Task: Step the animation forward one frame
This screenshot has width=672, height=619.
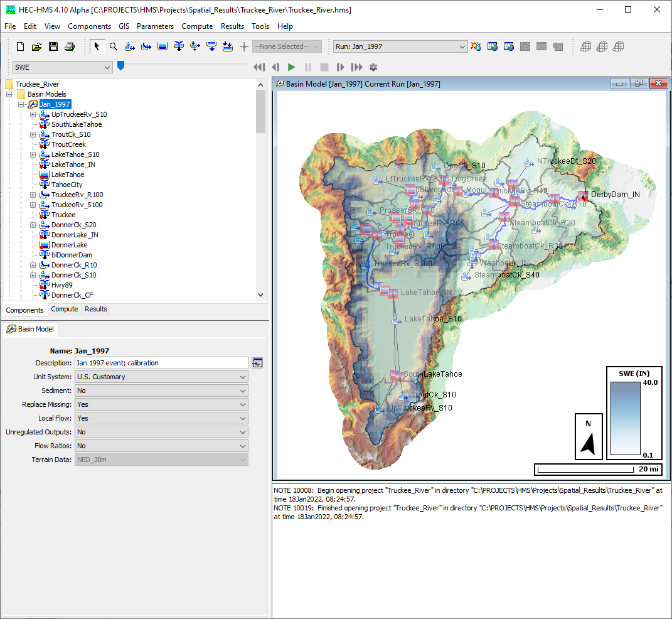Action: pos(340,67)
